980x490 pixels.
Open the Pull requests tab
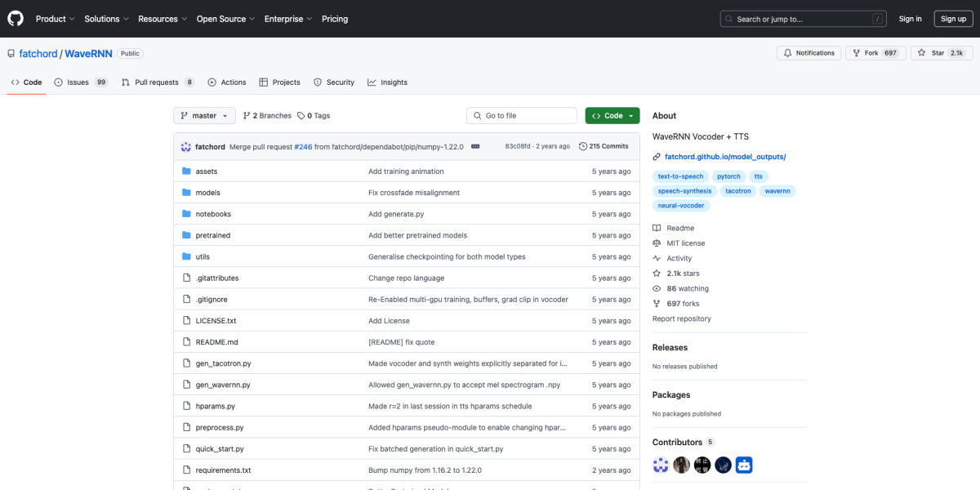[x=158, y=82]
